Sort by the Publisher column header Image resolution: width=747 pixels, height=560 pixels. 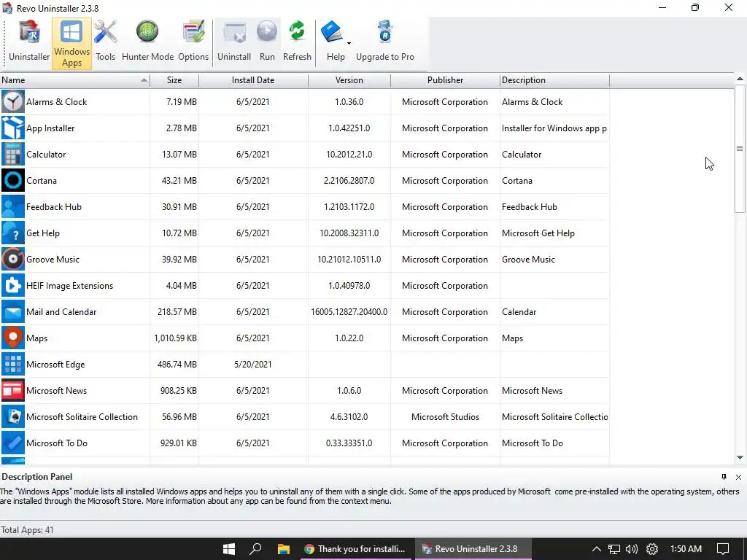445,80
